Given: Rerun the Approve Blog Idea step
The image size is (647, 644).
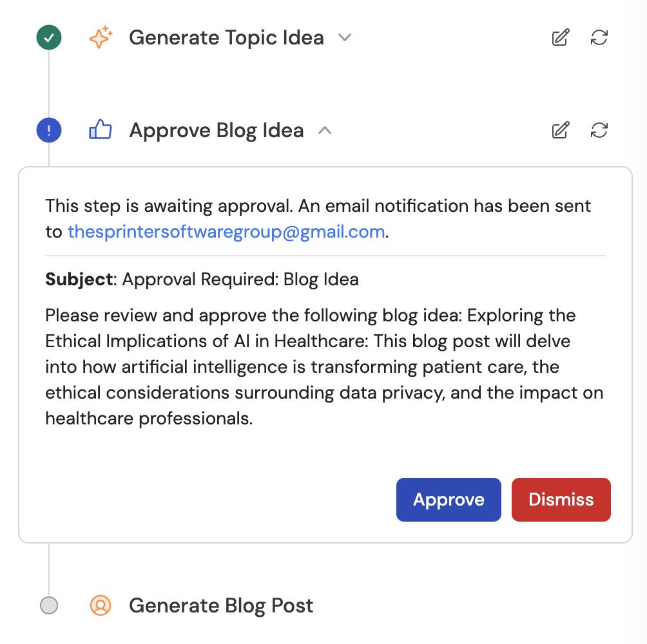Looking at the screenshot, I should tap(599, 131).
